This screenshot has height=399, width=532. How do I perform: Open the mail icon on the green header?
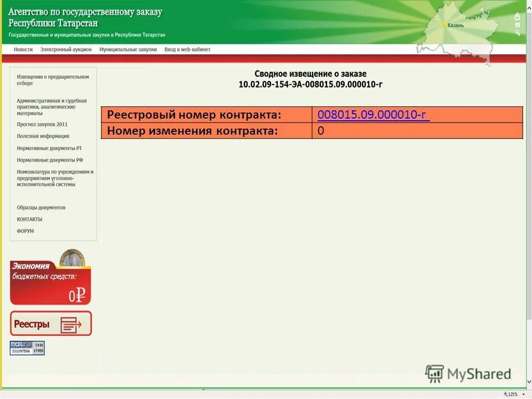518,24
